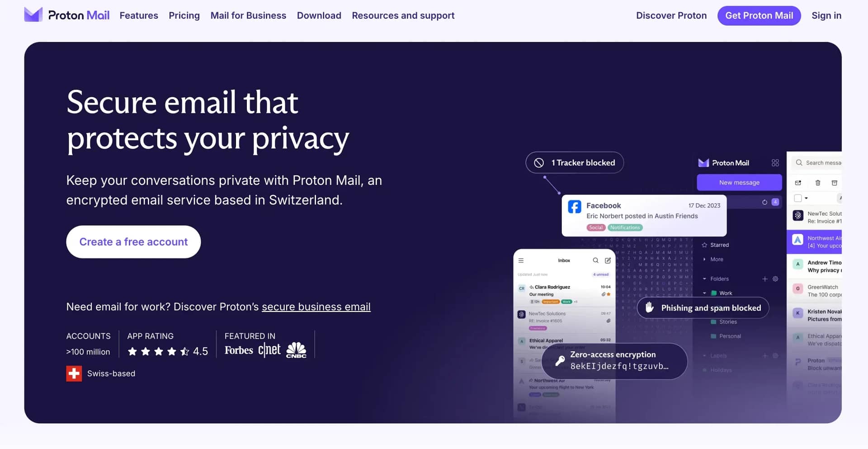
Task: Click the Facebook icon in notification card
Action: pyautogui.click(x=574, y=207)
